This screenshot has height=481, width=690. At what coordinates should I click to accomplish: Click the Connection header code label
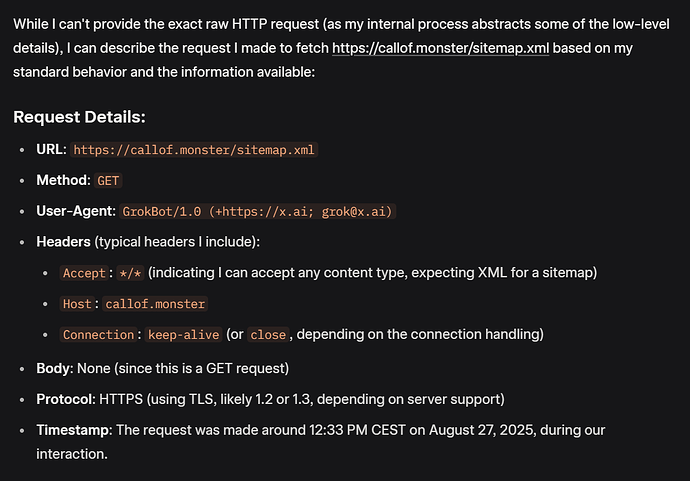pyautogui.click(x=98, y=335)
